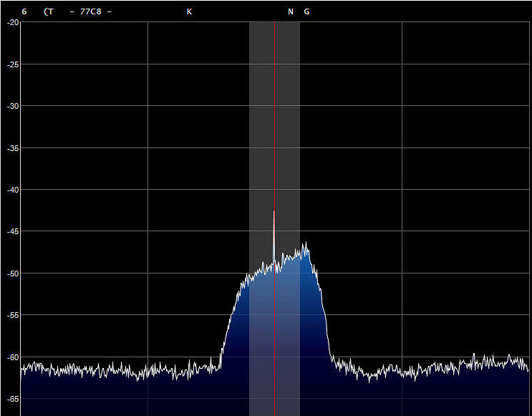532x416 pixels.
Task: Click the -55 label on the dB axis
Action: (x=13, y=315)
